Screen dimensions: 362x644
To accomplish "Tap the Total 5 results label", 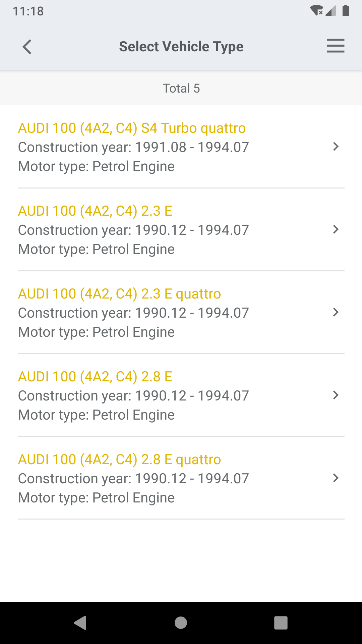I will (181, 89).
